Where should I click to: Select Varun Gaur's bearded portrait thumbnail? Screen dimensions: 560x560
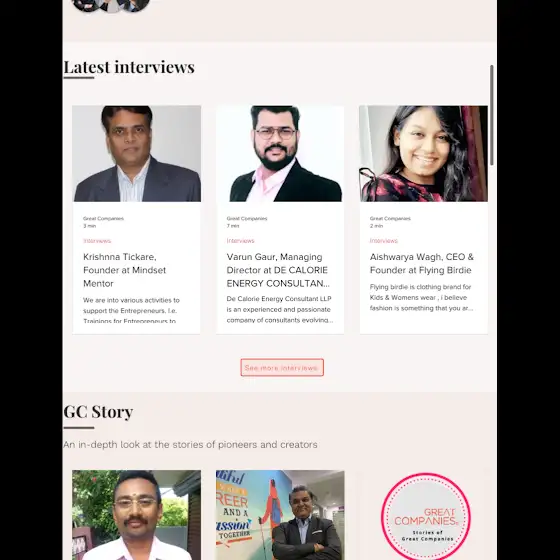(280, 154)
